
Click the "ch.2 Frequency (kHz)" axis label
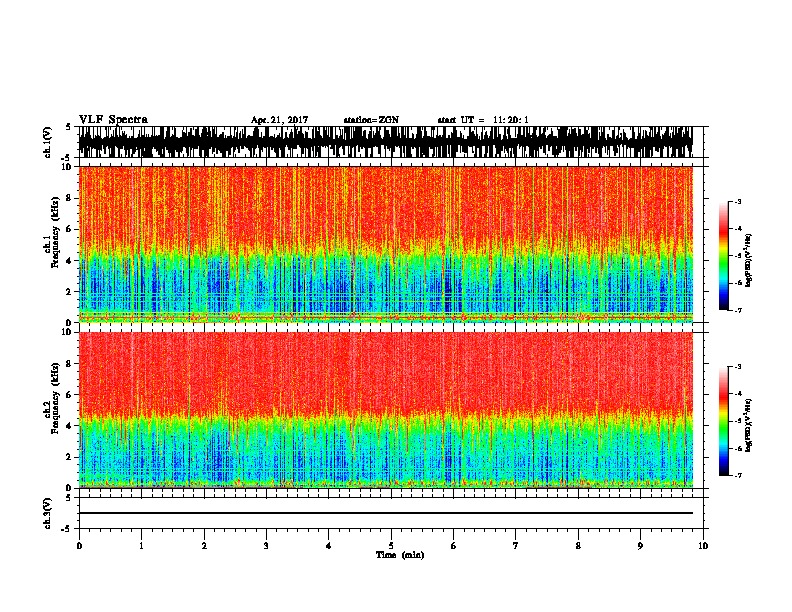(x=51, y=398)
